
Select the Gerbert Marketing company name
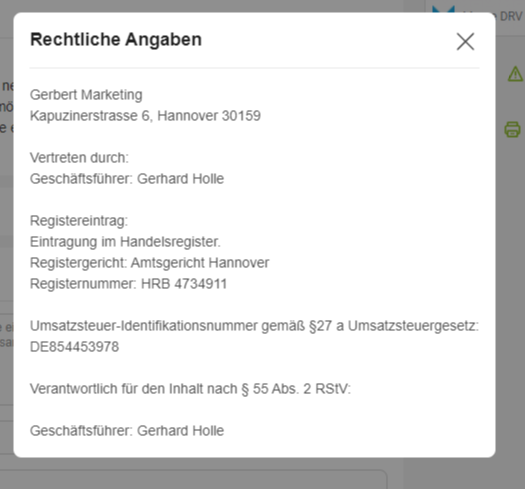[86, 95]
